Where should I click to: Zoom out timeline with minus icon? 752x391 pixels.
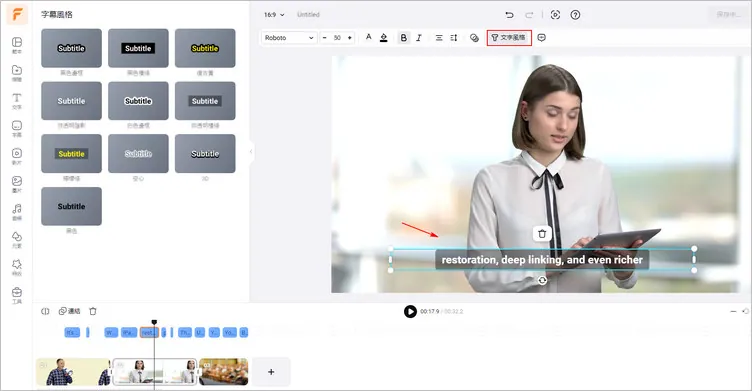(733, 311)
